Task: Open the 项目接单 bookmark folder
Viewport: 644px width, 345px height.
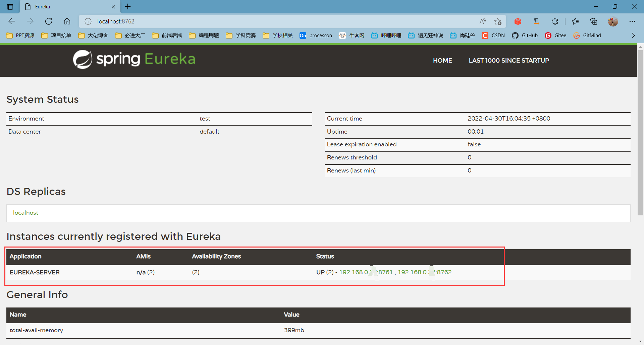Action: pyautogui.click(x=56, y=36)
